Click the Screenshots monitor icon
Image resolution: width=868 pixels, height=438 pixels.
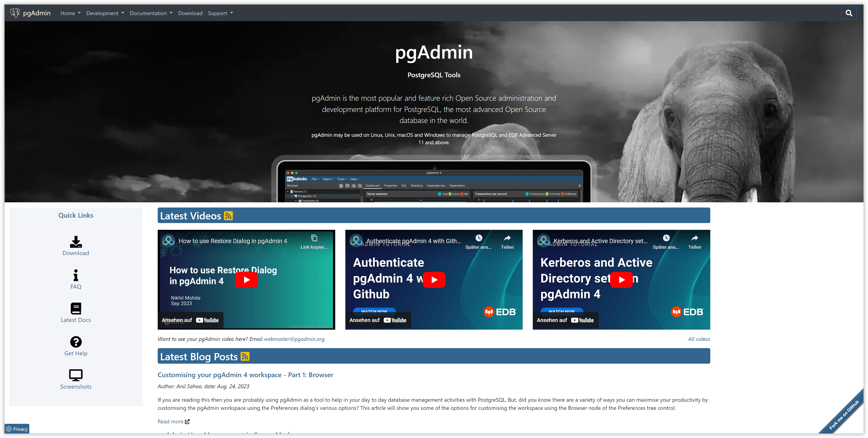pyautogui.click(x=76, y=375)
